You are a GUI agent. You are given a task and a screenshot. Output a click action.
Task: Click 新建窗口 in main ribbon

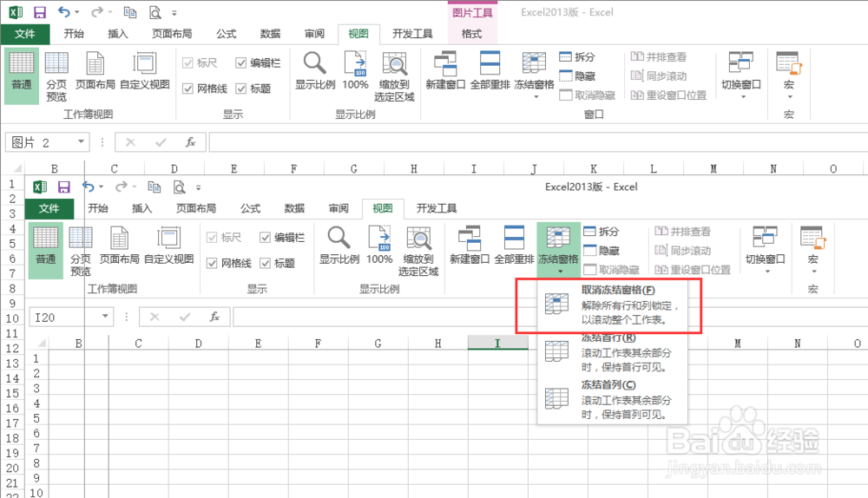(x=445, y=70)
